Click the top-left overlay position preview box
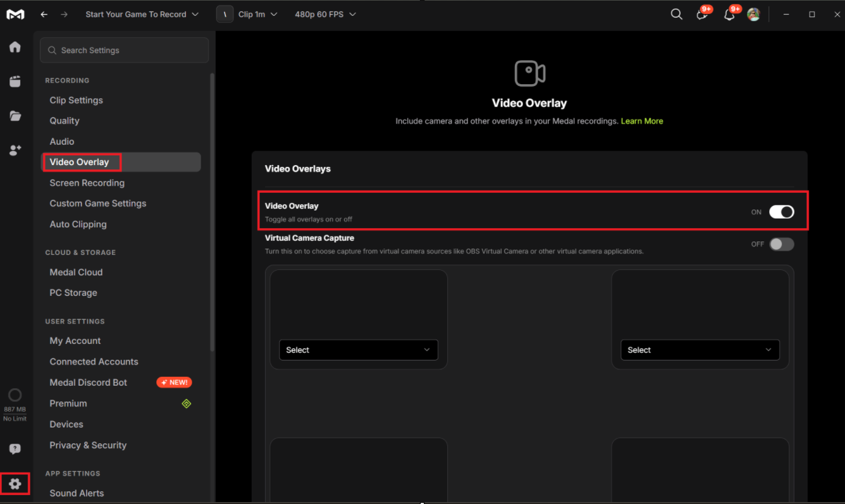 tap(359, 319)
